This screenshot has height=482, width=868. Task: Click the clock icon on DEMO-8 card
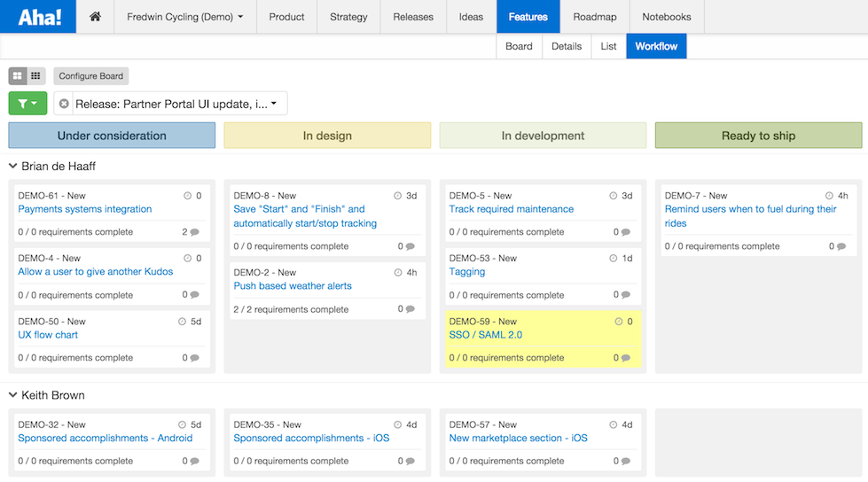(x=398, y=196)
